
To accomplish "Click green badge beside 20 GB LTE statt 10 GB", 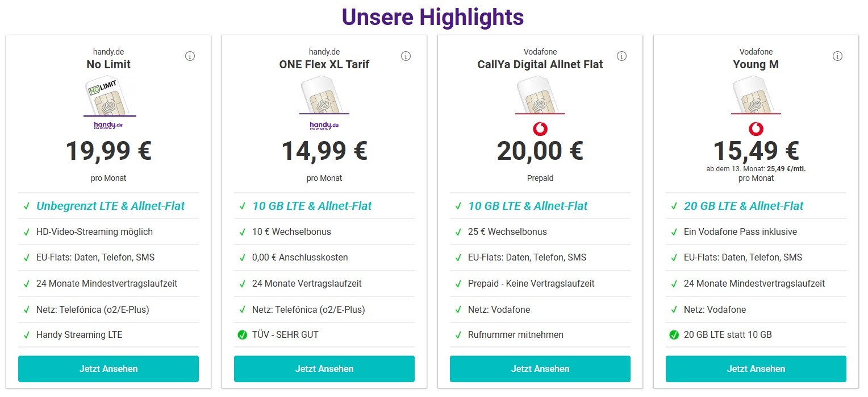I will coord(674,334).
